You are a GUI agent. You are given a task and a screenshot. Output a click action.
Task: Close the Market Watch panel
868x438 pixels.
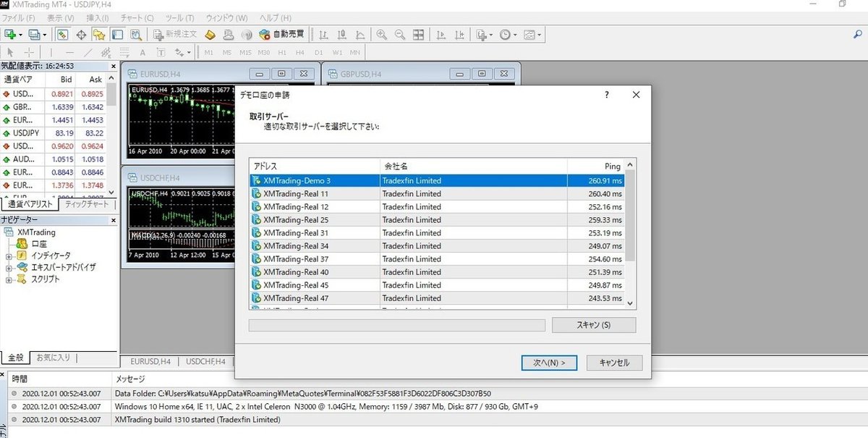click(x=113, y=66)
